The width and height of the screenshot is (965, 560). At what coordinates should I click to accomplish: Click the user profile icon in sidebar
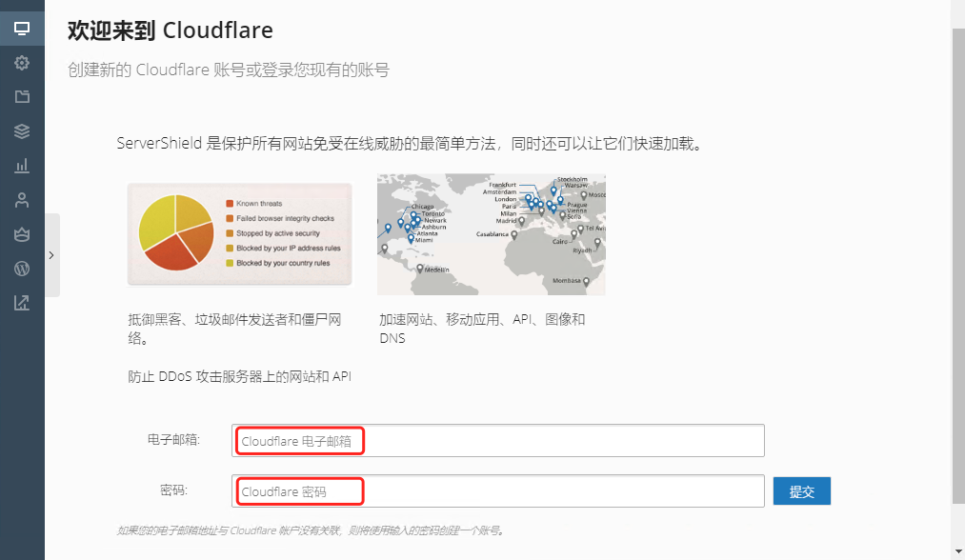click(x=22, y=200)
